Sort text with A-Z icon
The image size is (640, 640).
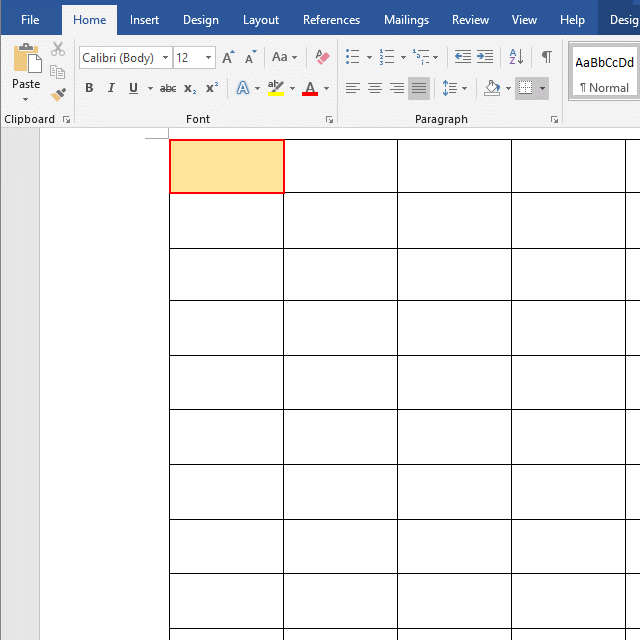point(516,57)
